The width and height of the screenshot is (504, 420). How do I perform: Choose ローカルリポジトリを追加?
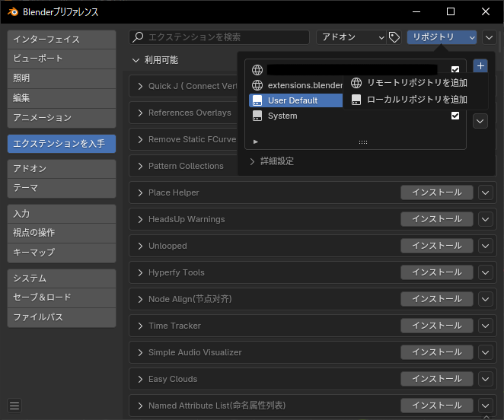click(416, 100)
